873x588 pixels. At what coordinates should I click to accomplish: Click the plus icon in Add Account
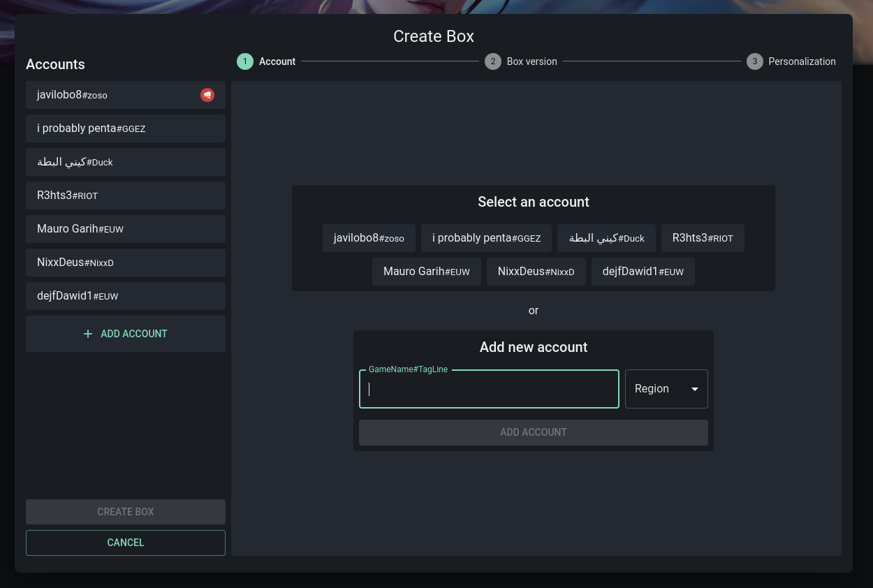click(88, 334)
